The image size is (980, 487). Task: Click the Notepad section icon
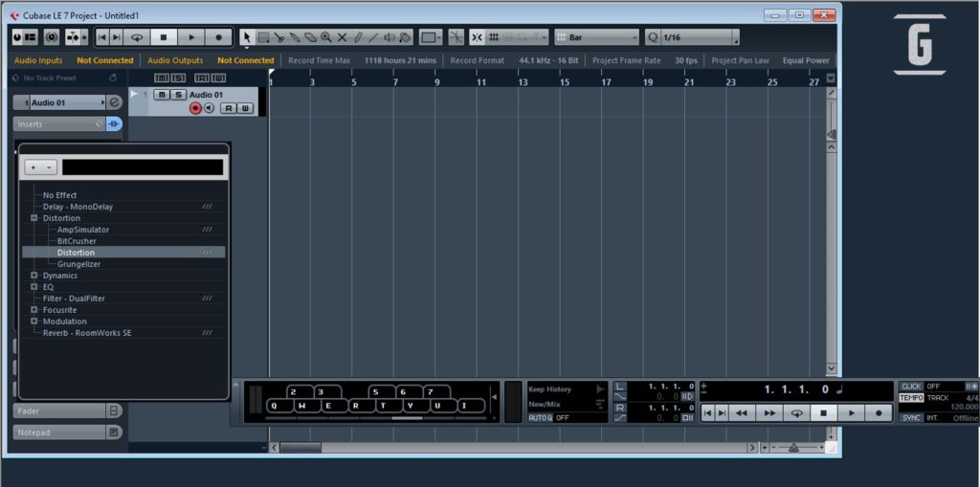(114, 432)
